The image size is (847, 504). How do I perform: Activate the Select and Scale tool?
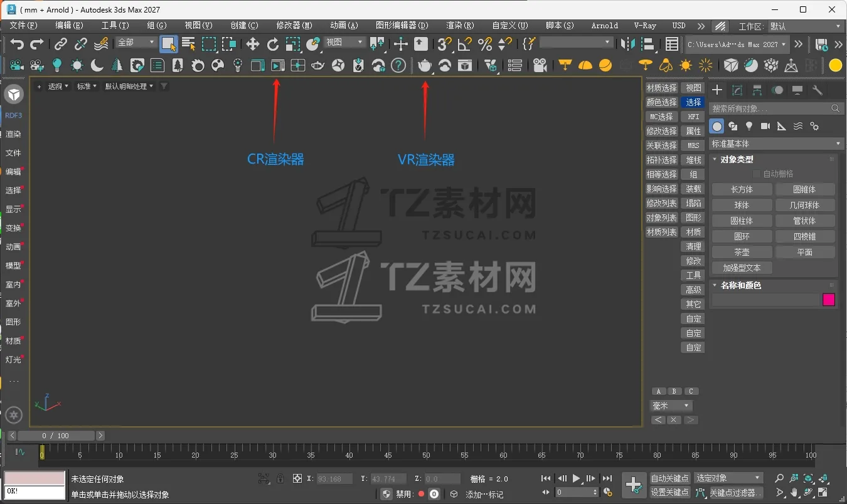click(x=293, y=43)
